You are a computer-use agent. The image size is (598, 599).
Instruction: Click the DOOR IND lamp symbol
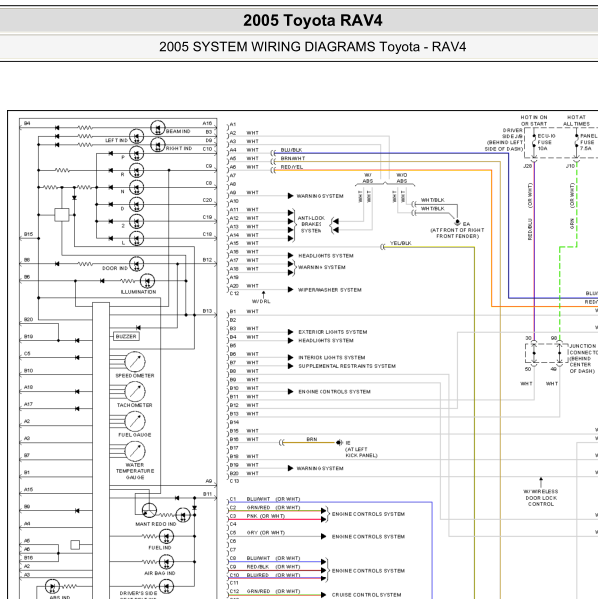pos(136,264)
